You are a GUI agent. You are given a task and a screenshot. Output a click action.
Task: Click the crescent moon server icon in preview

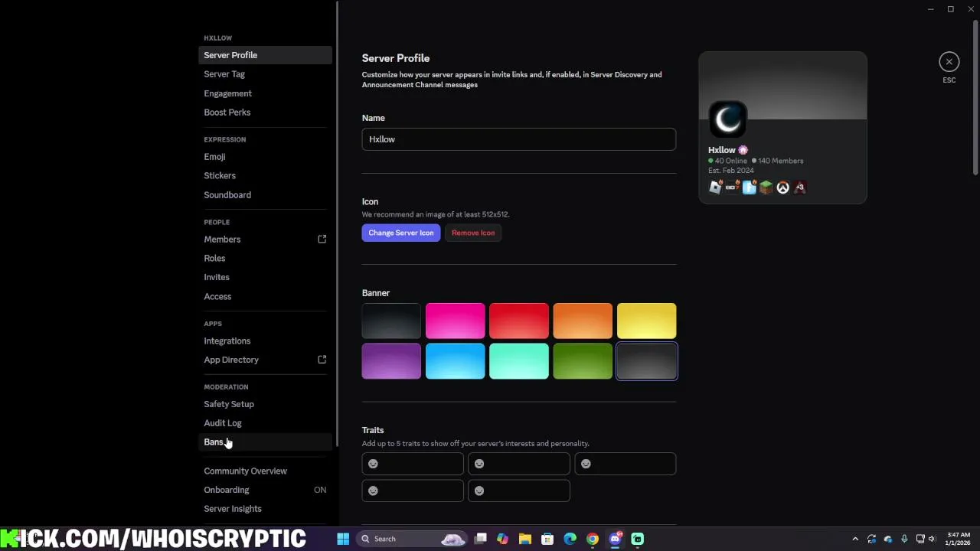coord(727,119)
